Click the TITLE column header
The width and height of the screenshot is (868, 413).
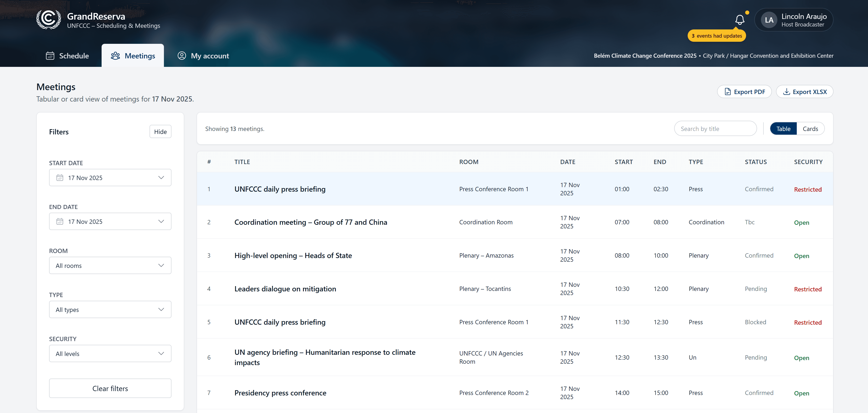242,162
